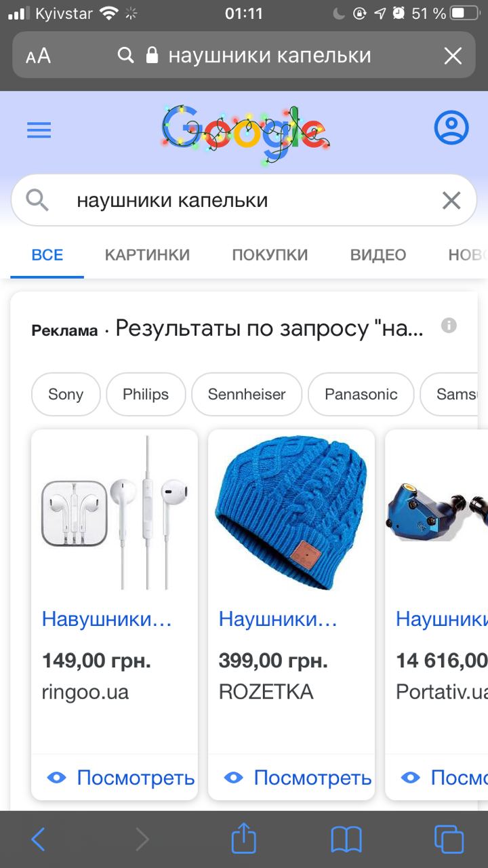Open the ringoo.ua Навушники product link
This screenshot has width=488, height=868.
[107, 619]
